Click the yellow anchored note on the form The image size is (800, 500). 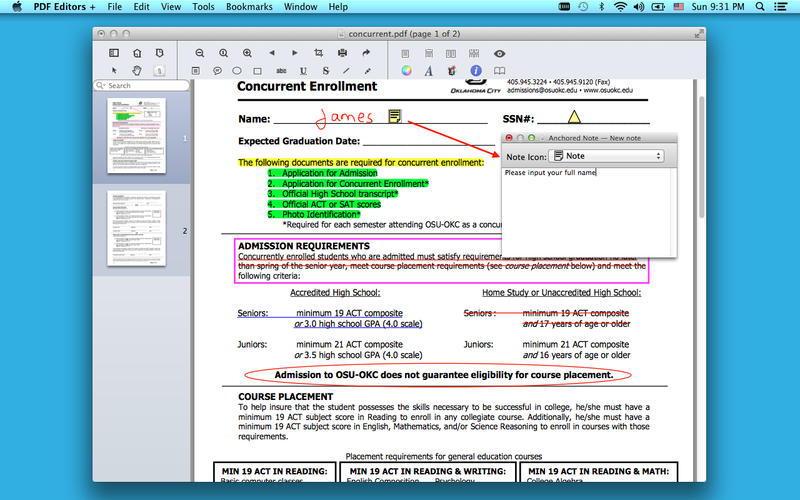tap(395, 117)
